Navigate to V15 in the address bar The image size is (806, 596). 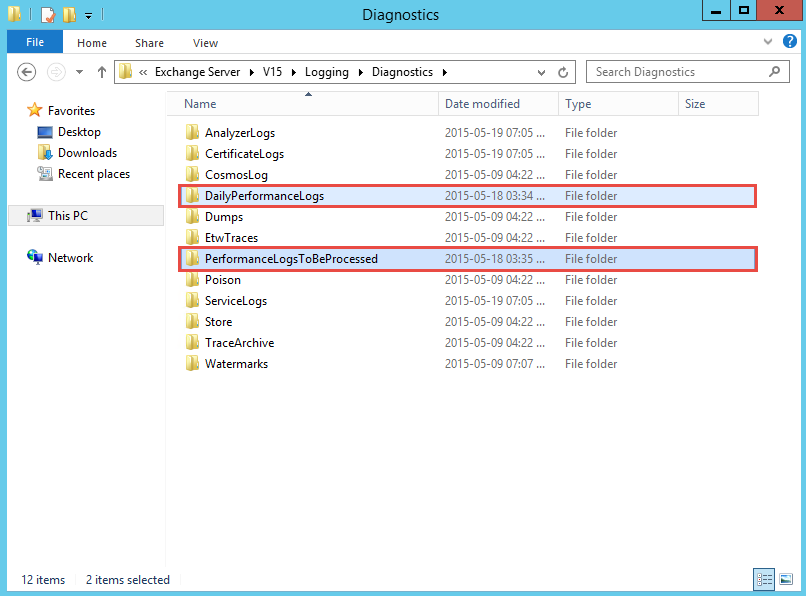[x=272, y=72]
